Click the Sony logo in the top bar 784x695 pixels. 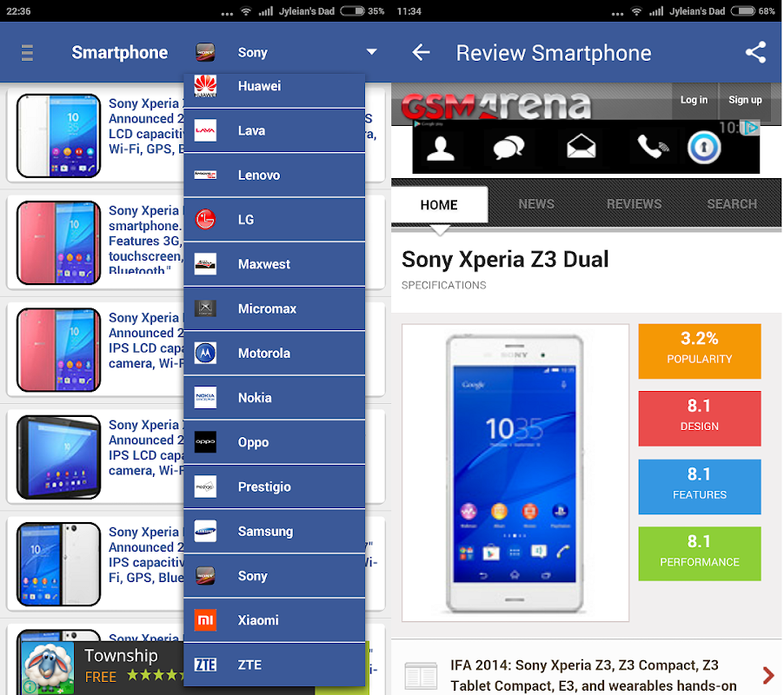pyautogui.click(x=205, y=52)
